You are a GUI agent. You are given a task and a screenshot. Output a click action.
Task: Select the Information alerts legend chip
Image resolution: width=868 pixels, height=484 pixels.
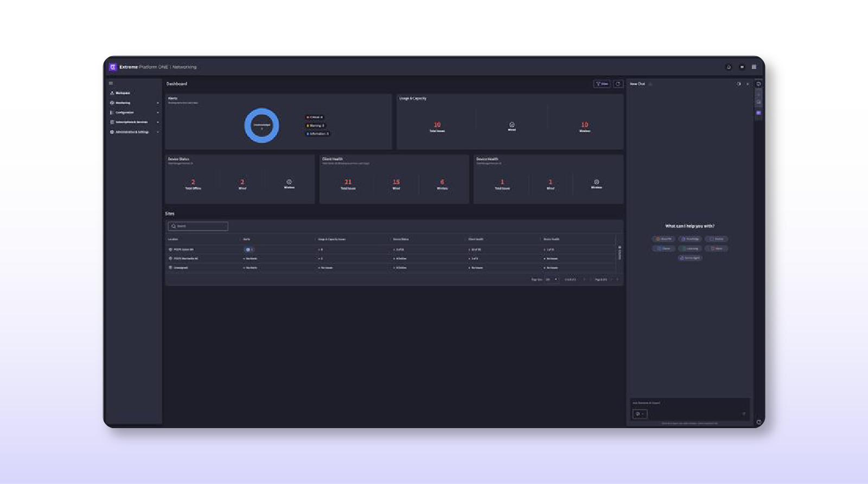pos(317,133)
